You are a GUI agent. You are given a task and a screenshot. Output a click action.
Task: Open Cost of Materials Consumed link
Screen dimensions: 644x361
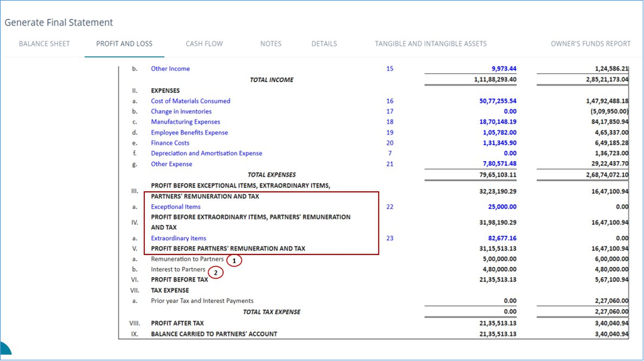[x=191, y=101]
